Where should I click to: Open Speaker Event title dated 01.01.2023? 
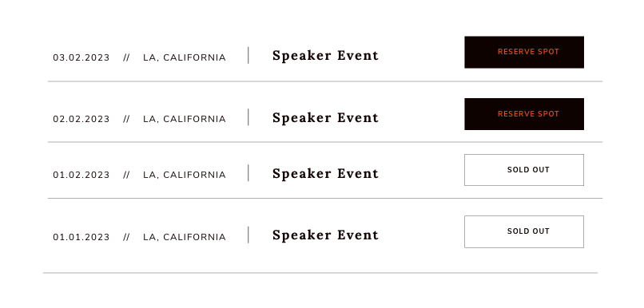(x=325, y=235)
